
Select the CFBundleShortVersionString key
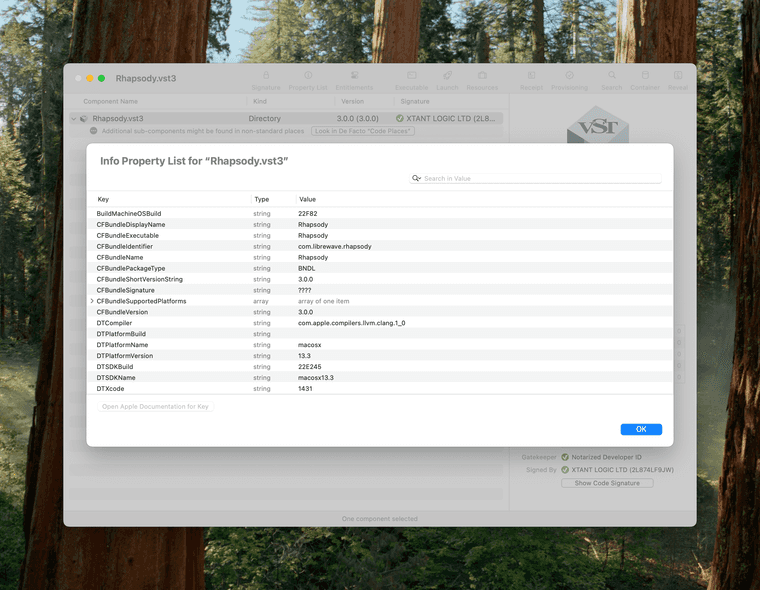point(140,279)
